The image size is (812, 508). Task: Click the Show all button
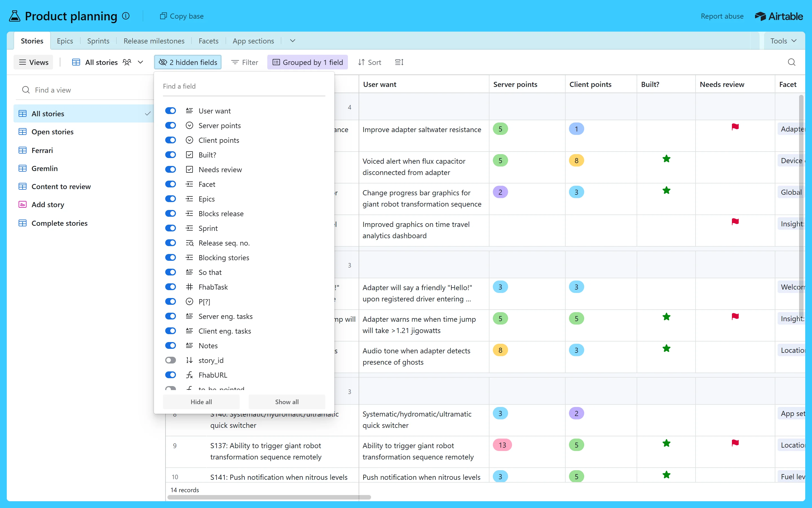point(287,402)
